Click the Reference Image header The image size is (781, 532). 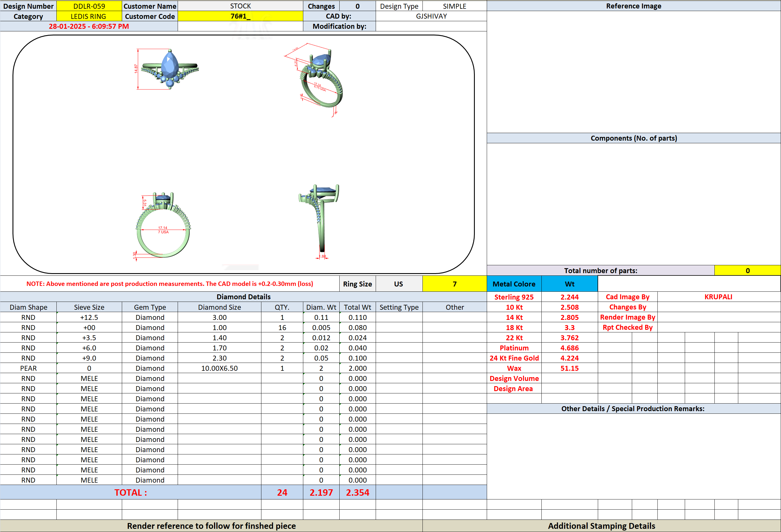coord(634,6)
